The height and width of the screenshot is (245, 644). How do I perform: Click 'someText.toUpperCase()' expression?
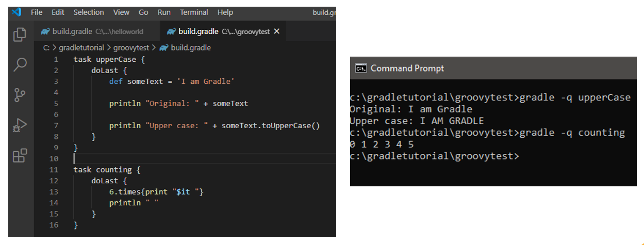tap(271, 126)
